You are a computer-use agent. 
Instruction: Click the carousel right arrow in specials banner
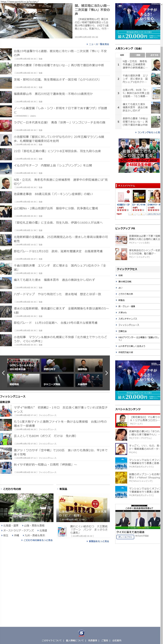[106, 373]
